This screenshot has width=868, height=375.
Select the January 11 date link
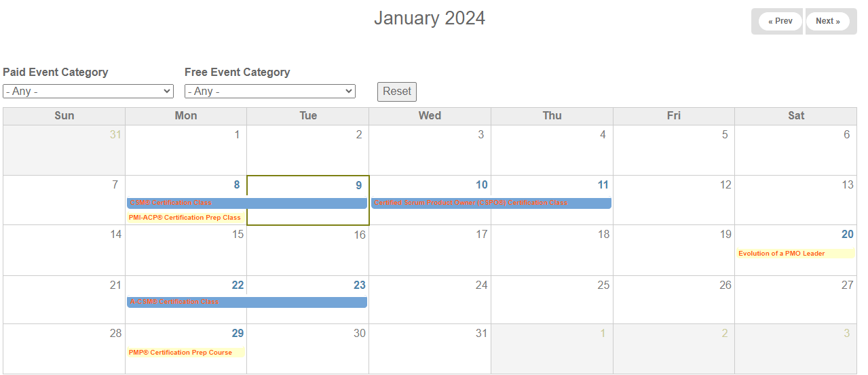[x=603, y=185]
